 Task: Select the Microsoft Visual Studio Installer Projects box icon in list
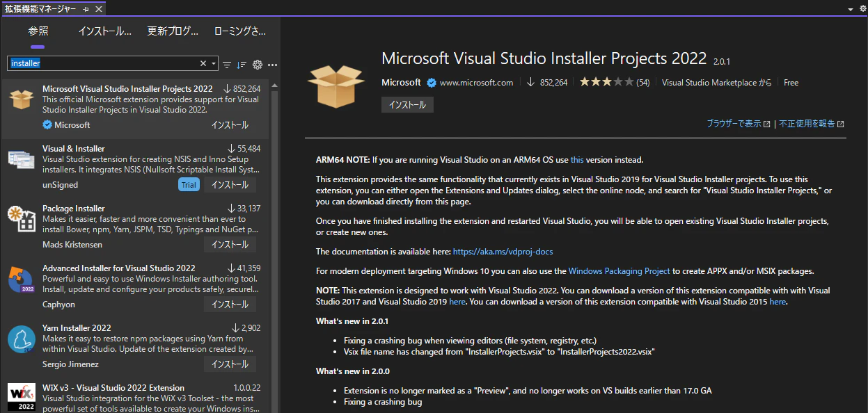pos(21,99)
